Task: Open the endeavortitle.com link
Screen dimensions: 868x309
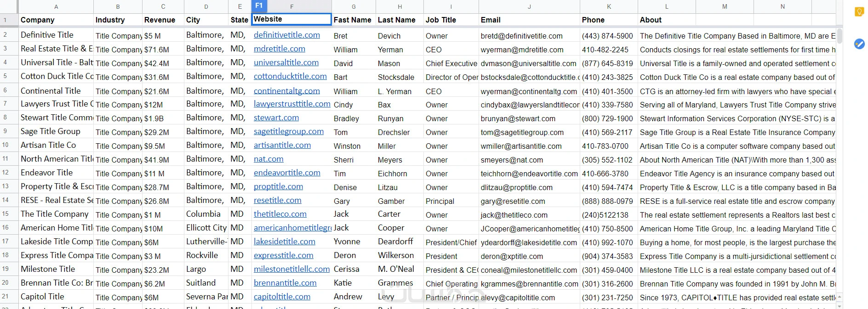Action: (287, 173)
